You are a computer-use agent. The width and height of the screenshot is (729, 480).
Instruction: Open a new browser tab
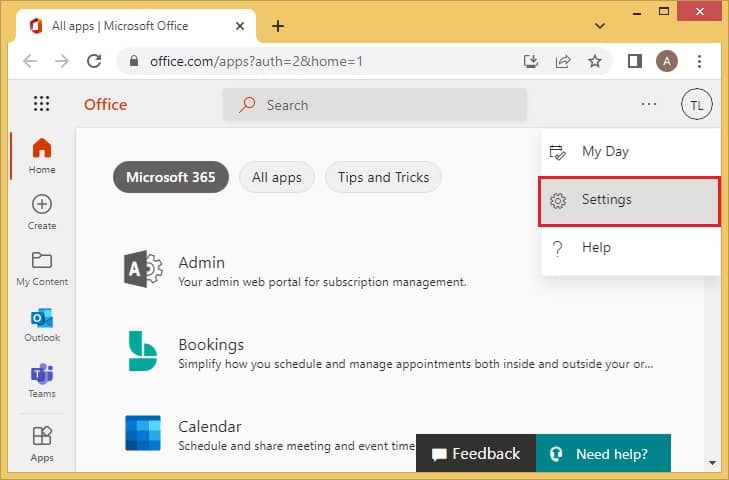click(278, 26)
